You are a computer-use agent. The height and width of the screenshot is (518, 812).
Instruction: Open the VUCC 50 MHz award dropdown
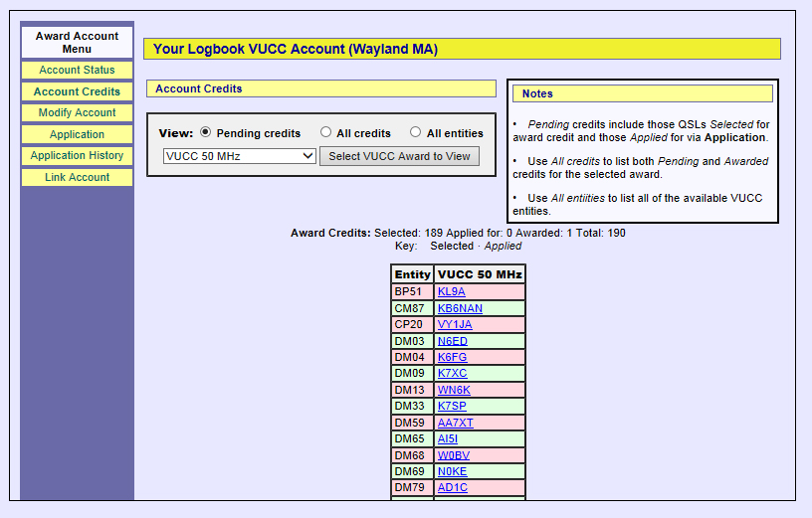point(239,156)
